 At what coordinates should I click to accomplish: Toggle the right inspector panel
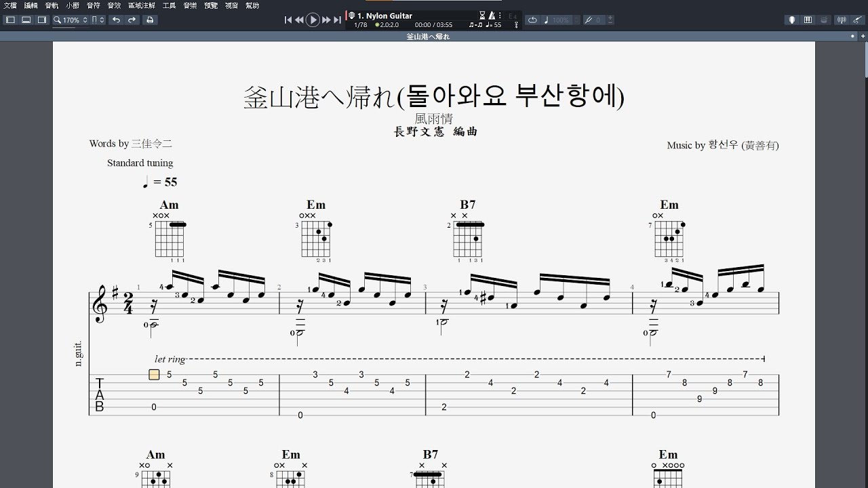click(x=41, y=20)
